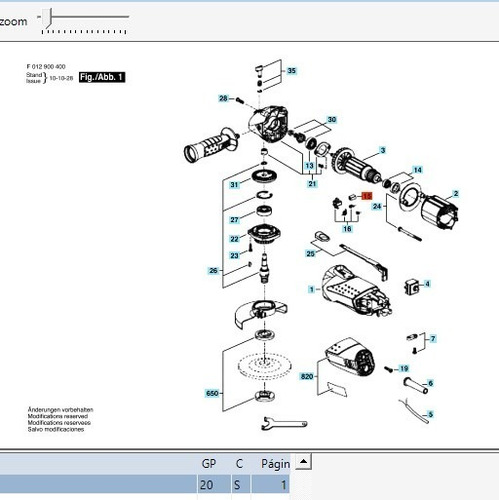
Task: Select part number label 1 for housing
Action: point(312,289)
